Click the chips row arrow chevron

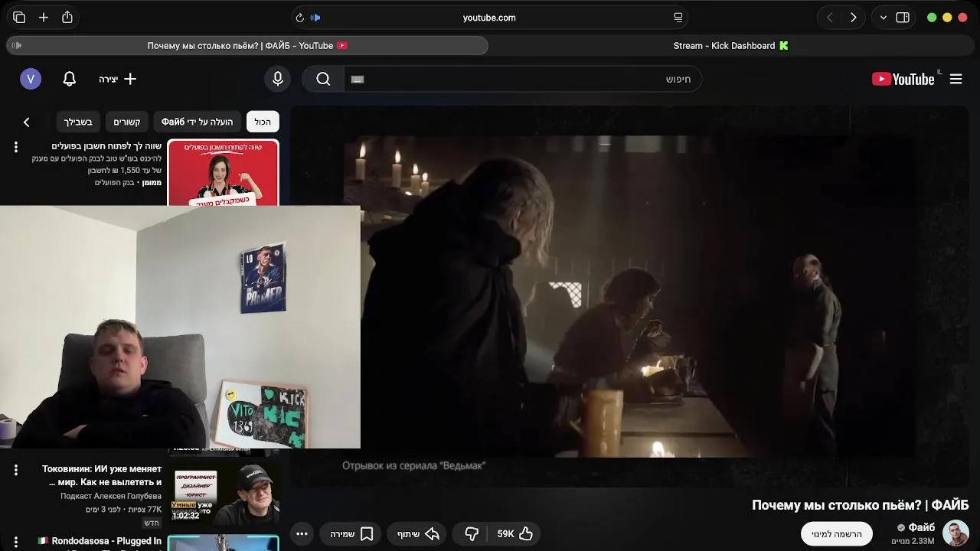pos(26,122)
